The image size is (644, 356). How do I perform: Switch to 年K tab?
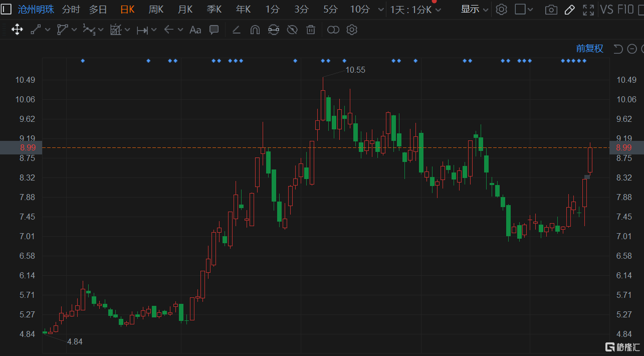[244, 9]
